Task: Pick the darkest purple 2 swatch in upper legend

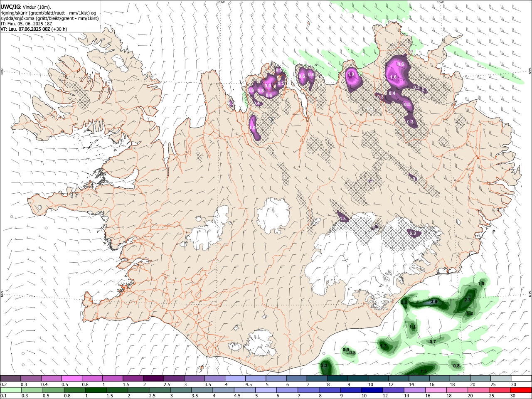Action: click(x=153, y=378)
